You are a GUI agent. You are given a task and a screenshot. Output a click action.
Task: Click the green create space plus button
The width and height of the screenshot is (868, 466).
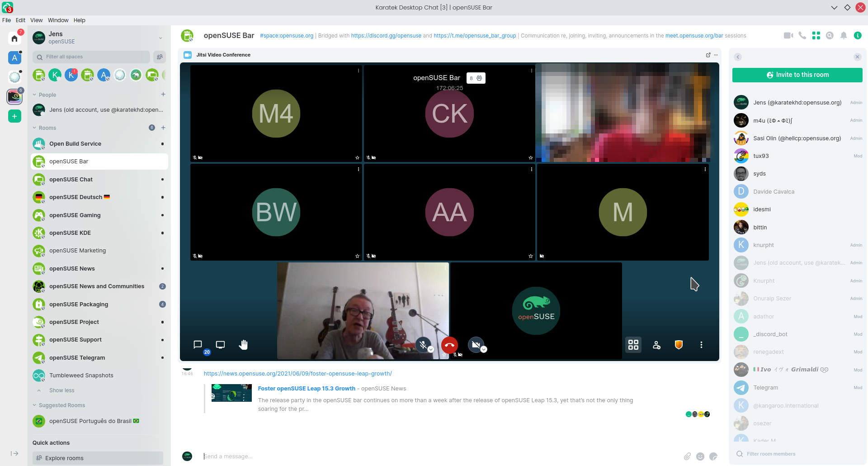[x=14, y=116]
